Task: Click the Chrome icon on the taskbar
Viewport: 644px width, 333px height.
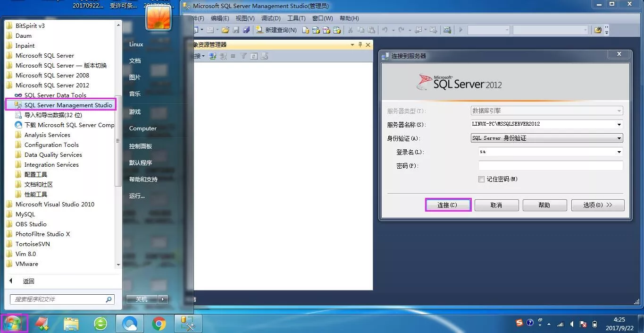Action: pyautogui.click(x=159, y=324)
